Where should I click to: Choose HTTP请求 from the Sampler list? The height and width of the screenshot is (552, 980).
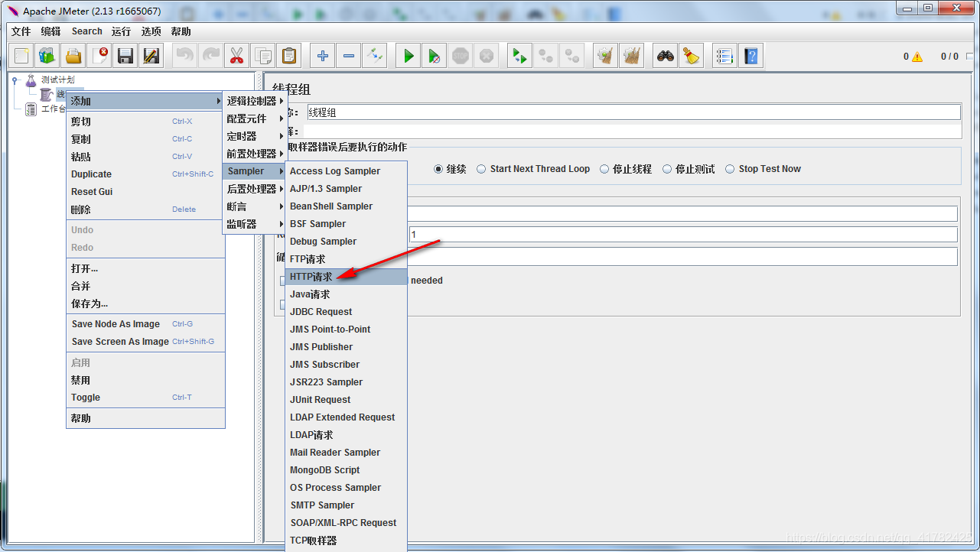coord(347,277)
